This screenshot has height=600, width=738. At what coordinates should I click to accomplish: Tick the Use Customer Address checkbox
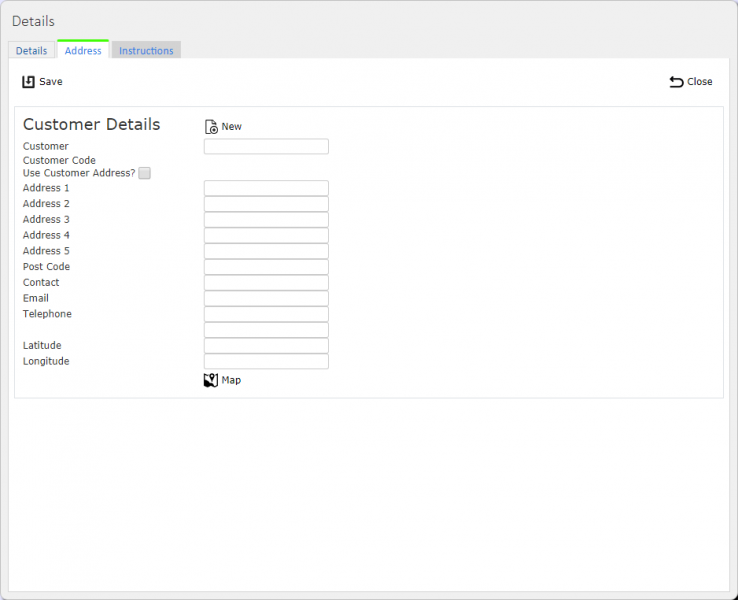click(144, 173)
